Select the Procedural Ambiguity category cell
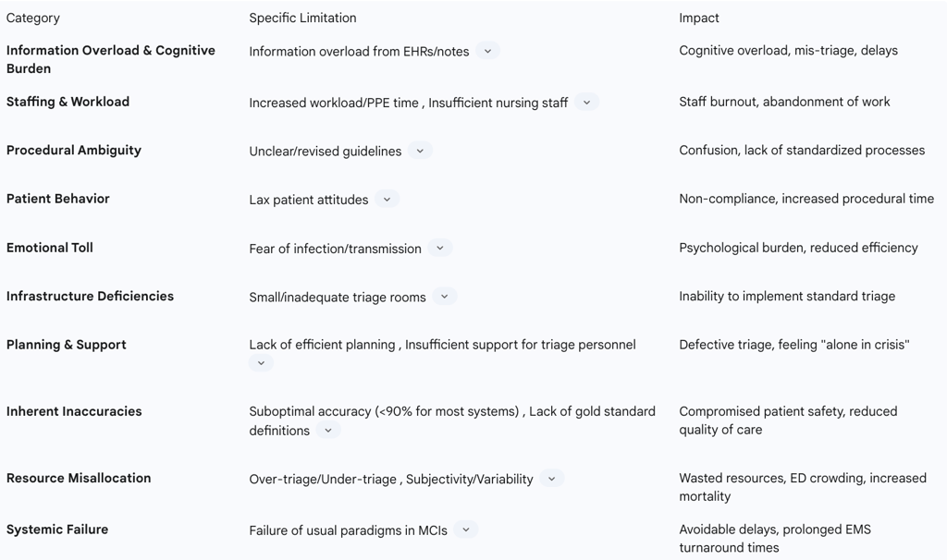The width and height of the screenshot is (947, 560). (74, 150)
